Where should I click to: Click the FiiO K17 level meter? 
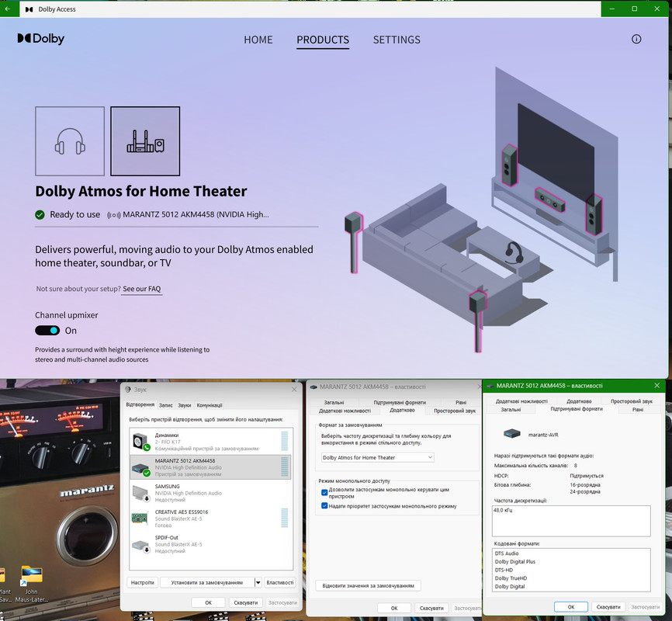[285, 442]
